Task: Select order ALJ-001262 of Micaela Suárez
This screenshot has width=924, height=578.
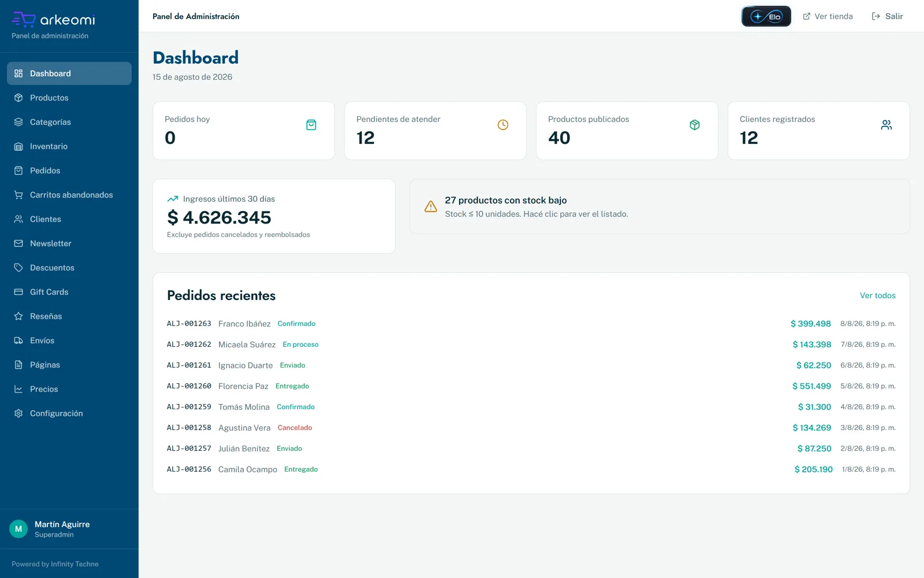Action: [x=531, y=344]
